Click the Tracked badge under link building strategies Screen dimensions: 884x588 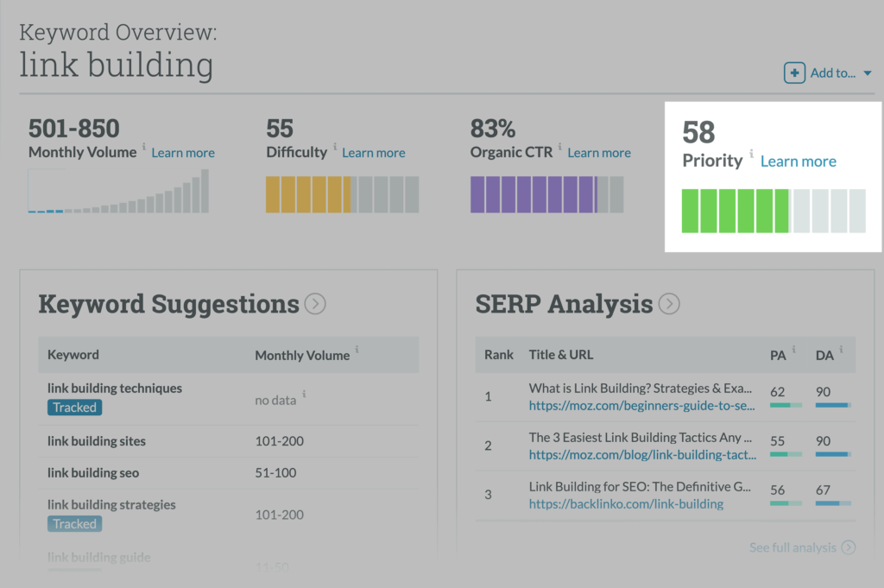coord(74,524)
